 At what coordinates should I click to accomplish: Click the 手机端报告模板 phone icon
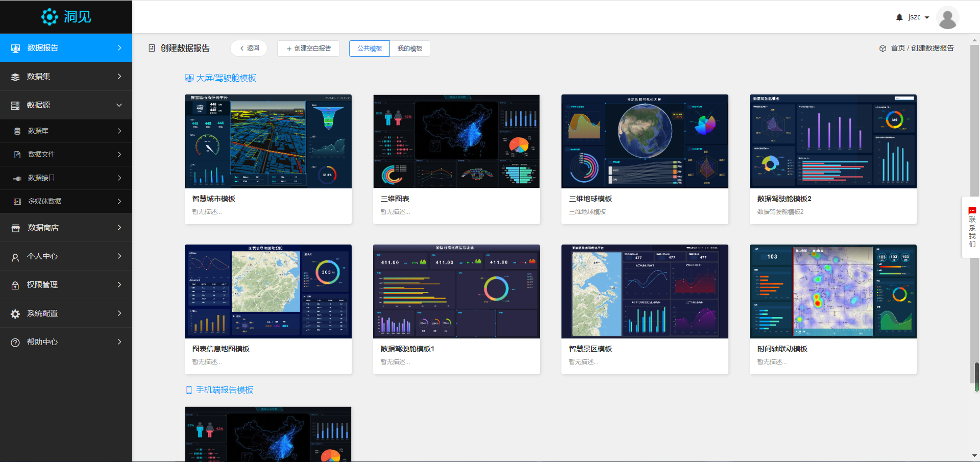coord(189,390)
